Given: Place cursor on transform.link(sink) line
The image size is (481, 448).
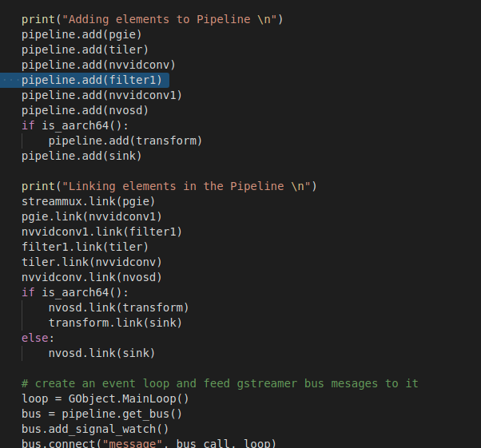Looking at the screenshot, I should click(114, 323).
